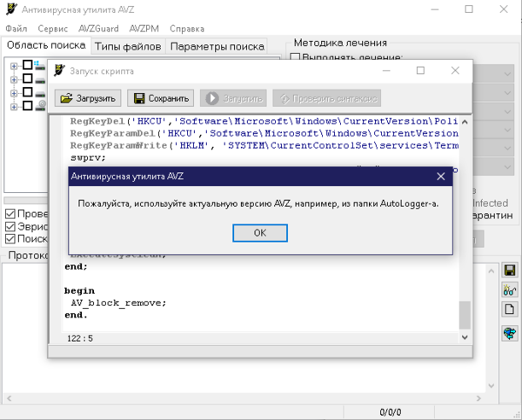522x420 pixels.
Task: Click the RegKeyParamWrite line in script
Action: 264,145
